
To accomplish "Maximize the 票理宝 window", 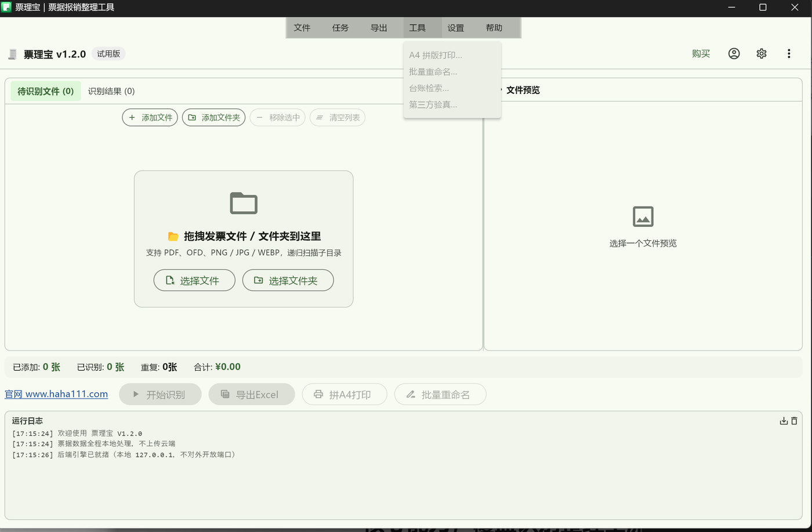I will tap(763, 8).
